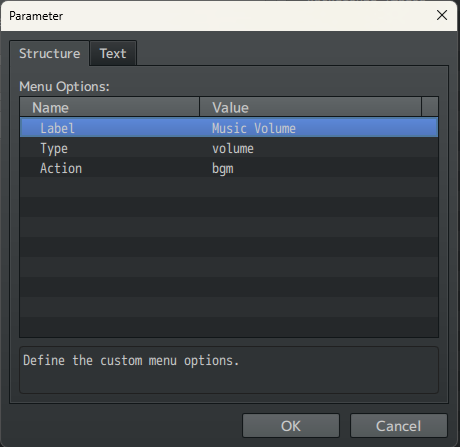
Task: Select the Structure tab
Action: 49,53
